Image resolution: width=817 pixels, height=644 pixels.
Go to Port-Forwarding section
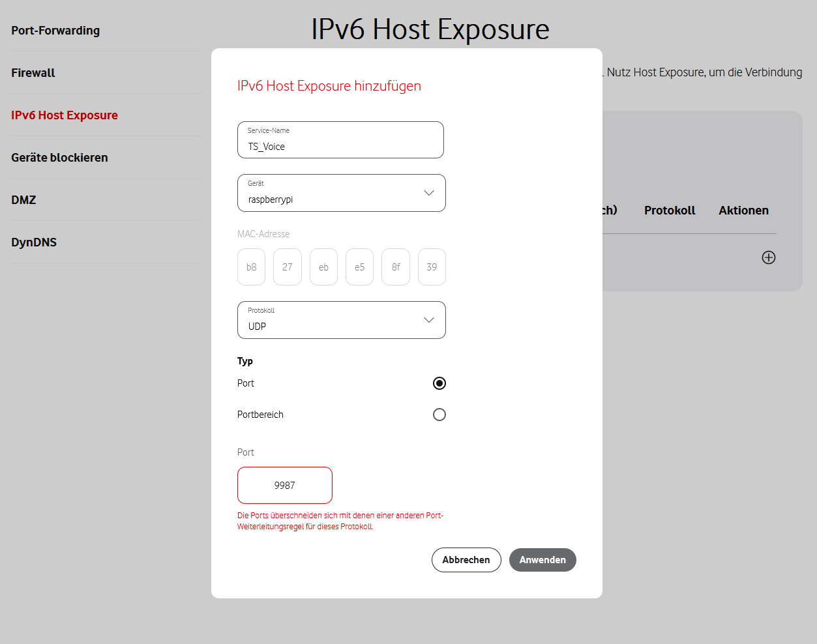[55, 31]
